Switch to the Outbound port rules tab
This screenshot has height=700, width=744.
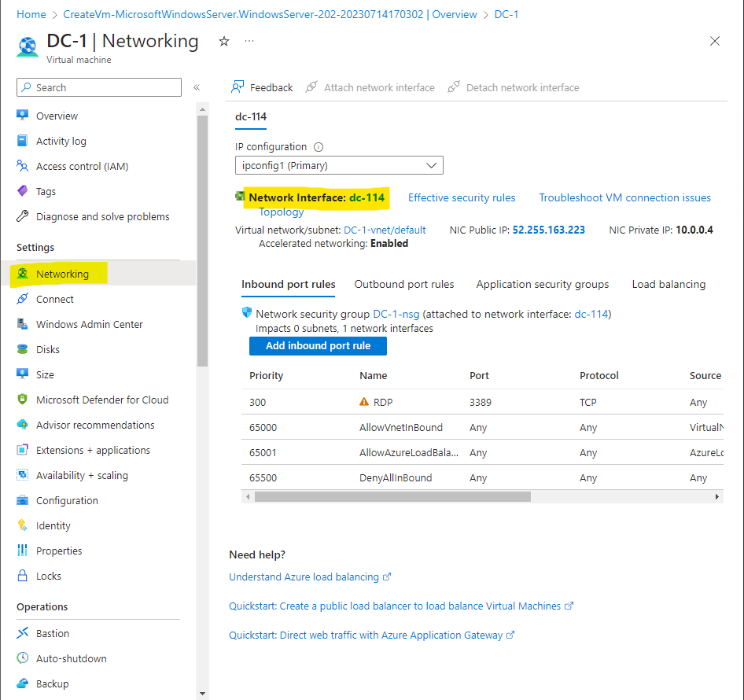[x=404, y=284]
